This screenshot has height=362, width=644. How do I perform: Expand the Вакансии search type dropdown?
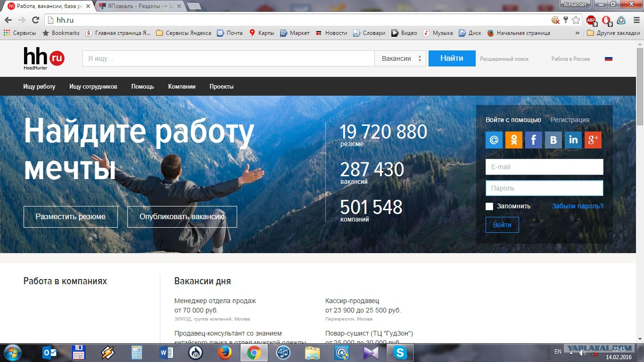401,58
